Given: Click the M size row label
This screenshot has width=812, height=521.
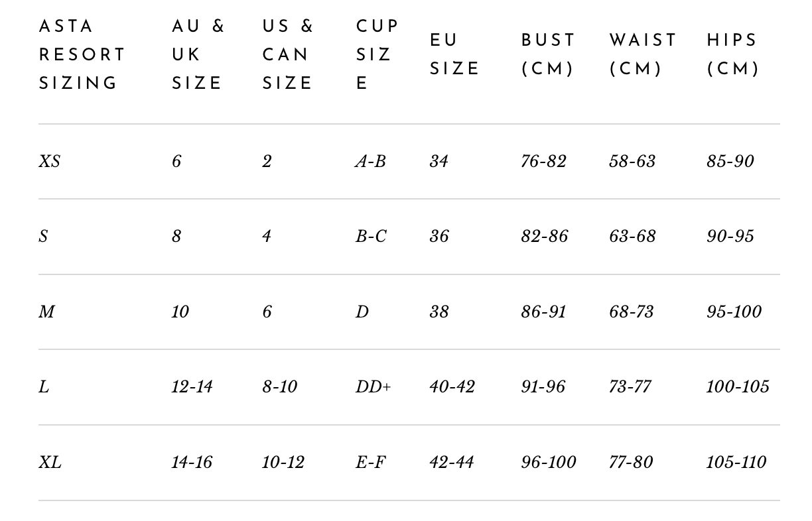Looking at the screenshot, I should pos(46,312).
